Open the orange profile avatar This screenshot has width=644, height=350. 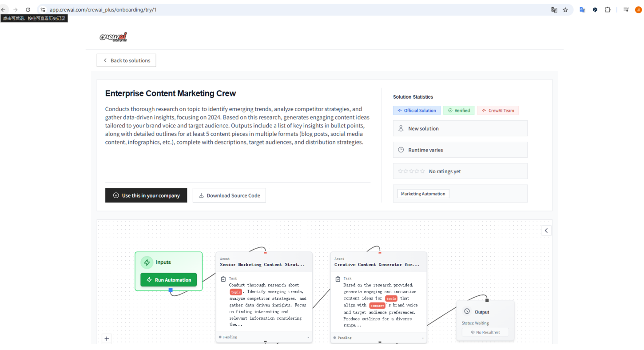pyautogui.click(x=638, y=9)
